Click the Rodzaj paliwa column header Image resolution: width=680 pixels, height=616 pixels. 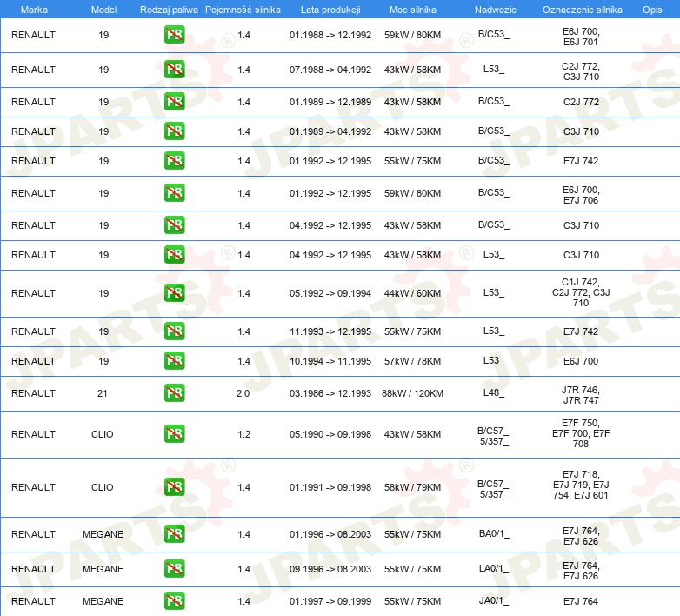(169, 10)
